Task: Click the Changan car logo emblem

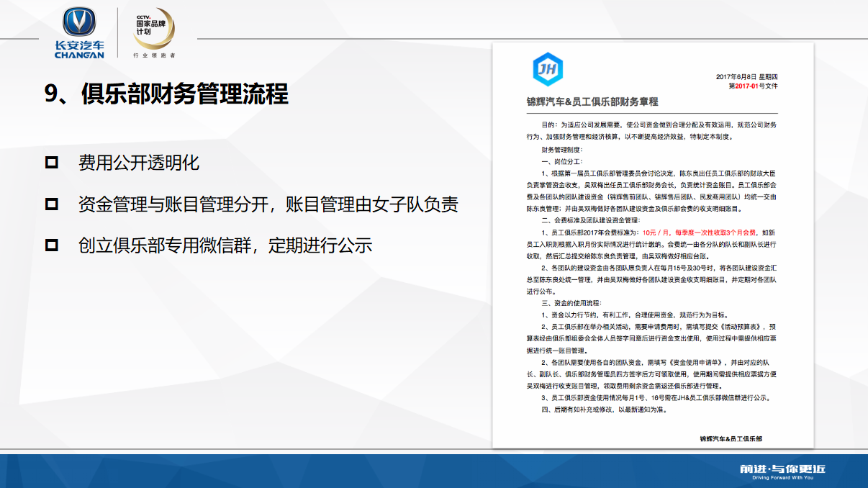Action: (x=79, y=22)
